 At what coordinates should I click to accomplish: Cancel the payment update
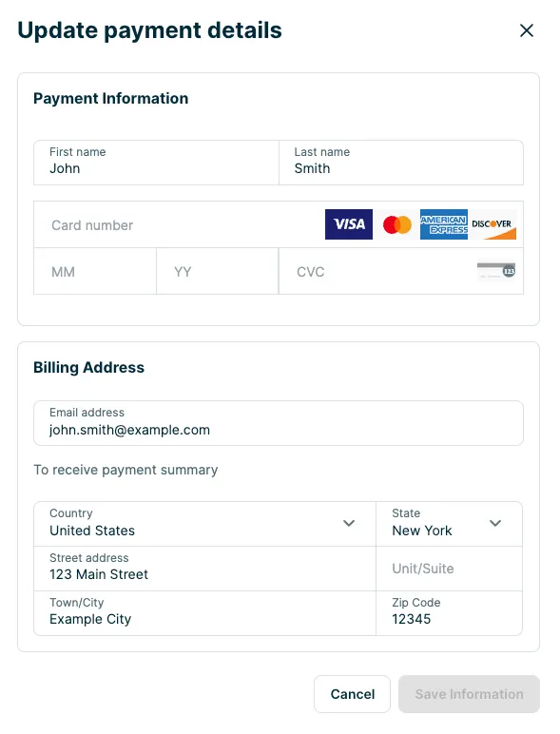click(352, 694)
